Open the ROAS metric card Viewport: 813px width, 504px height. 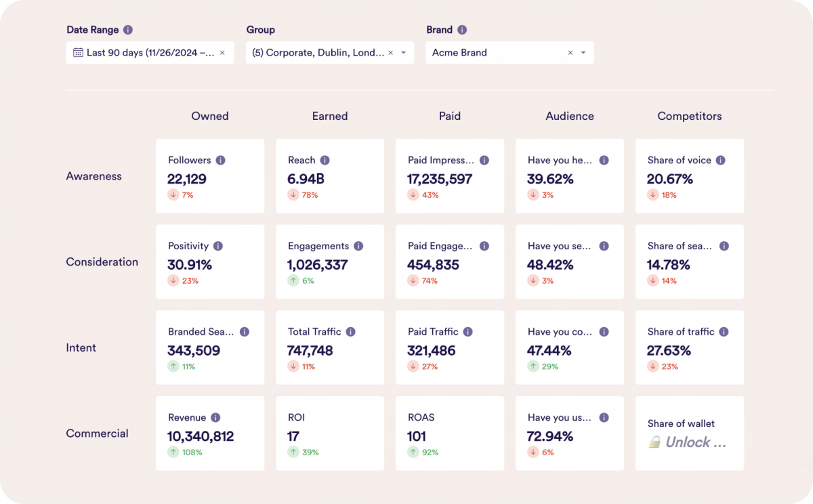click(450, 434)
